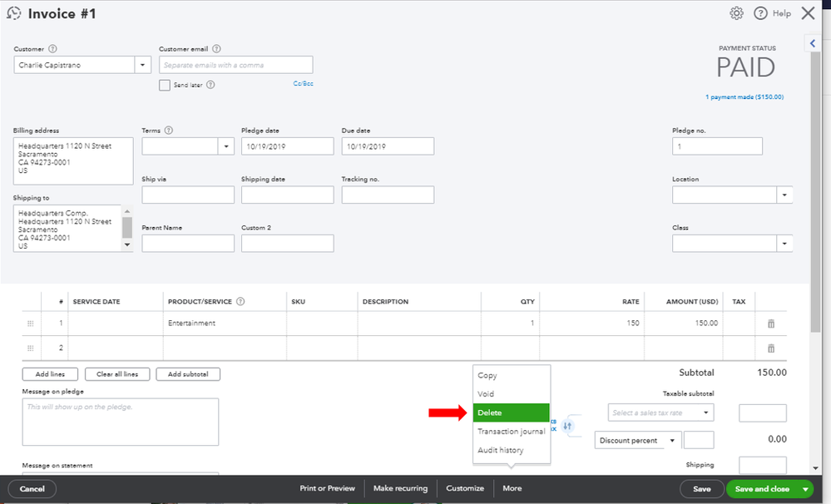
Task: Click the Customer help tooltip icon
Action: pos(52,49)
